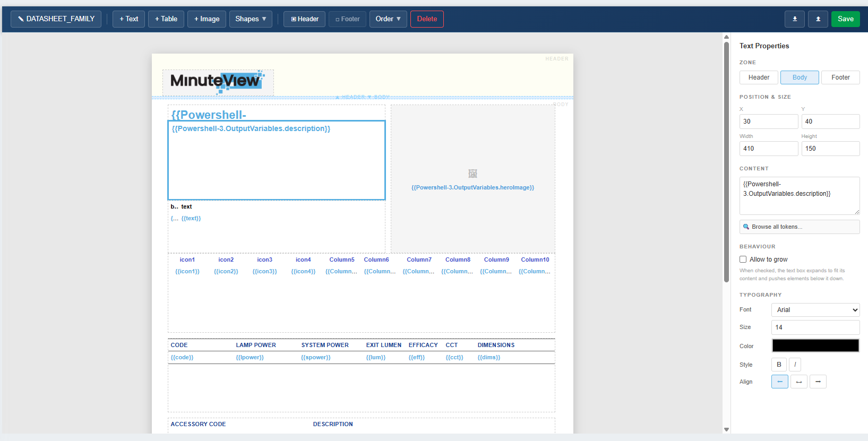
Task: Click the Column7 header
Action: (x=419, y=260)
